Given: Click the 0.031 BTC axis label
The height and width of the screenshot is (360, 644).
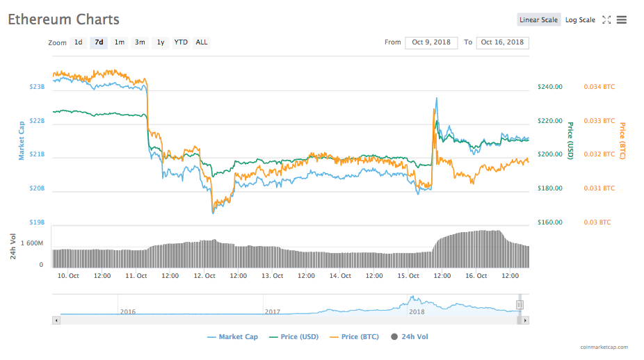Looking at the screenshot, I should pos(599,188).
